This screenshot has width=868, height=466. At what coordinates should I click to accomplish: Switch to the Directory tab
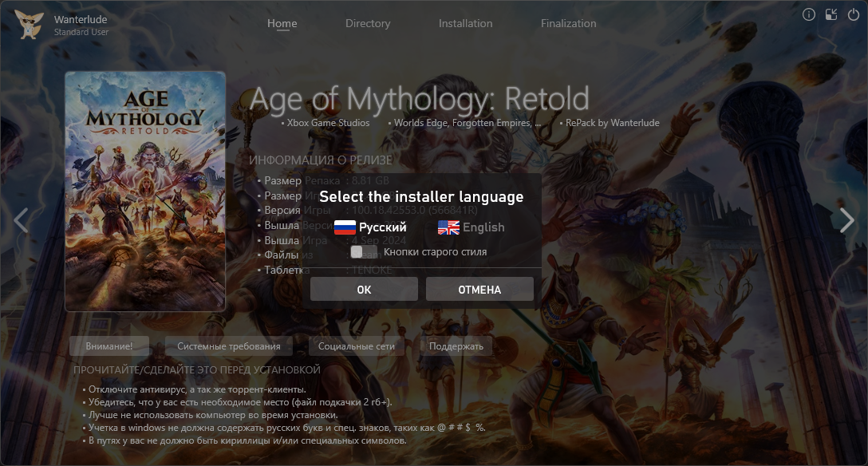[x=368, y=23]
